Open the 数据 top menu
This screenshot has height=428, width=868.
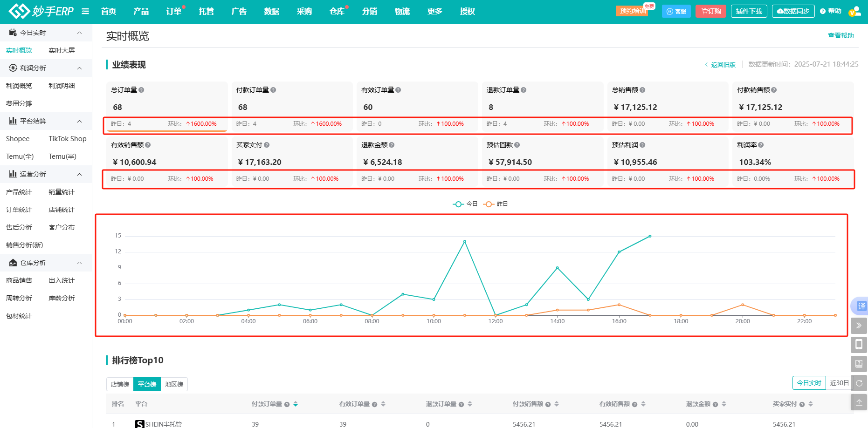pos(272,11)
